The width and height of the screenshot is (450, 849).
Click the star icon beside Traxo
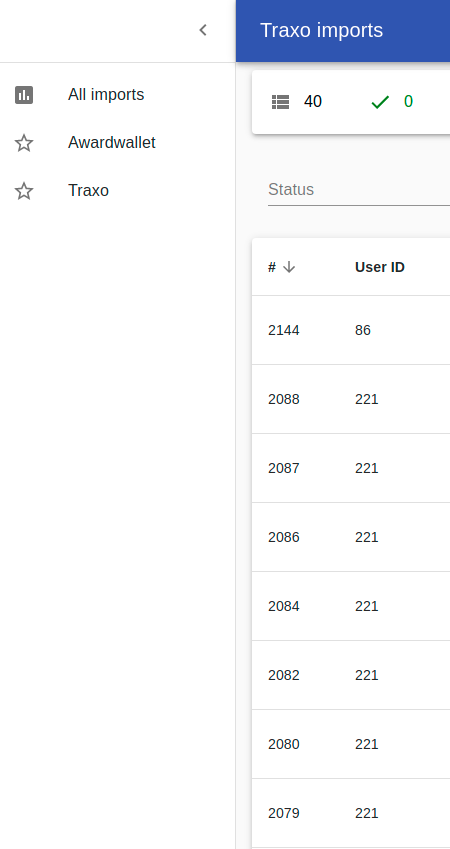[x=24, y=191]
